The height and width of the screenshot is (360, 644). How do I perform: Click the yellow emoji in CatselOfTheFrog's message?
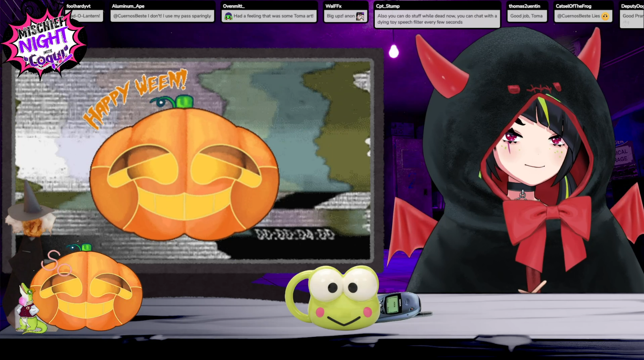pos(605,16)
